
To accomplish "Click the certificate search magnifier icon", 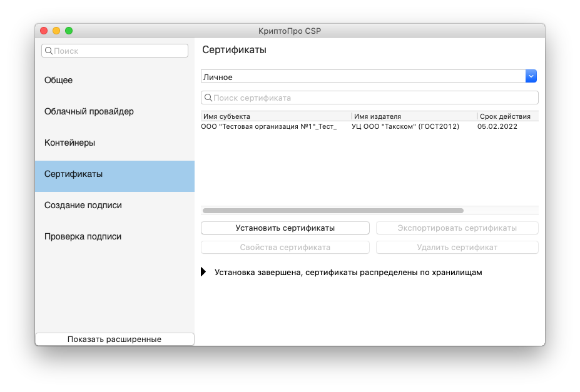I will point(208,98).
